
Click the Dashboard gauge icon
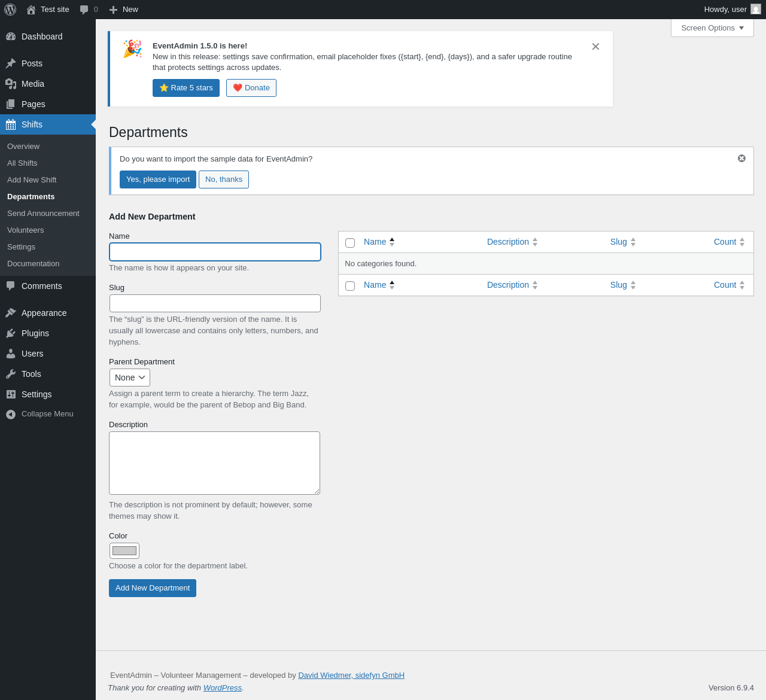point(11,36)
